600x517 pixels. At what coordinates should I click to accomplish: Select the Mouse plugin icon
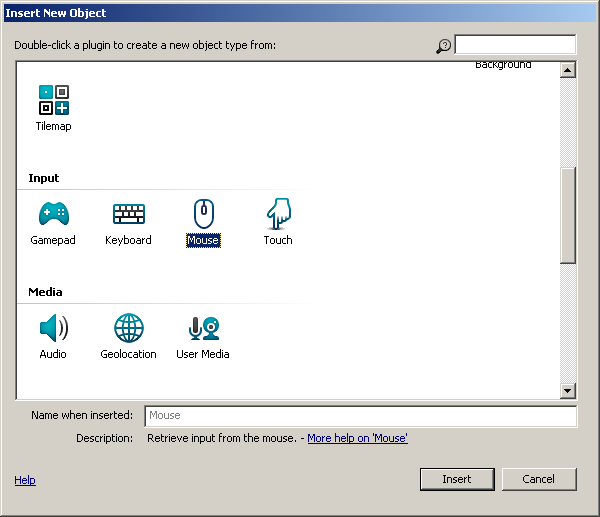[204, 214]
